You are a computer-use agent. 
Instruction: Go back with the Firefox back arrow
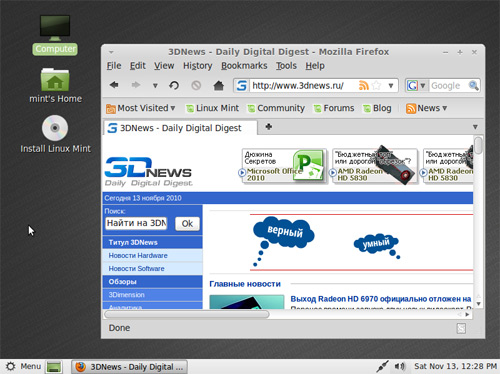coord(114,85)
